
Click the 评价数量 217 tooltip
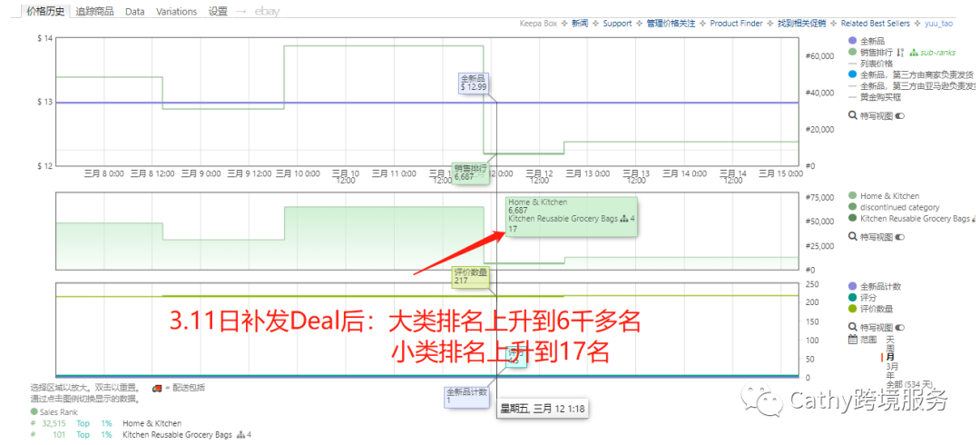(469, 276)
